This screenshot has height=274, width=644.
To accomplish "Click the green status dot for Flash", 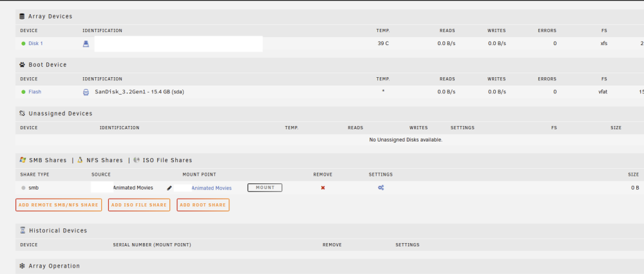I will [23, 92].
